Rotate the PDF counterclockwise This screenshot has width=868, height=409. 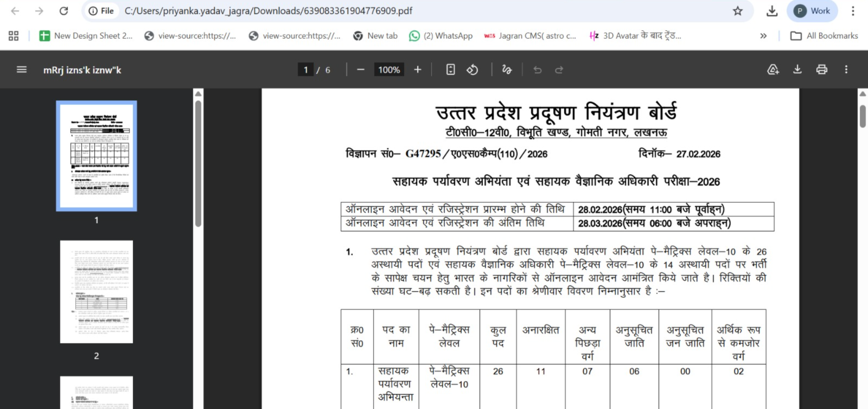473,70
